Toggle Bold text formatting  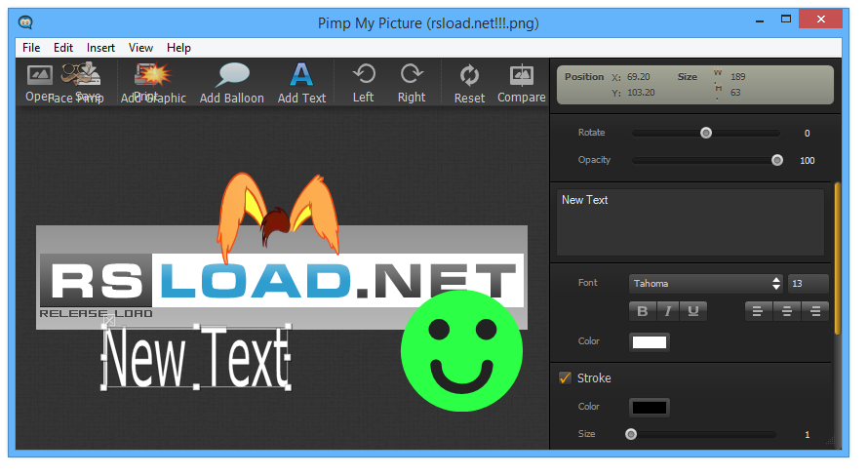pyautogui.click(x=643, y=311)
